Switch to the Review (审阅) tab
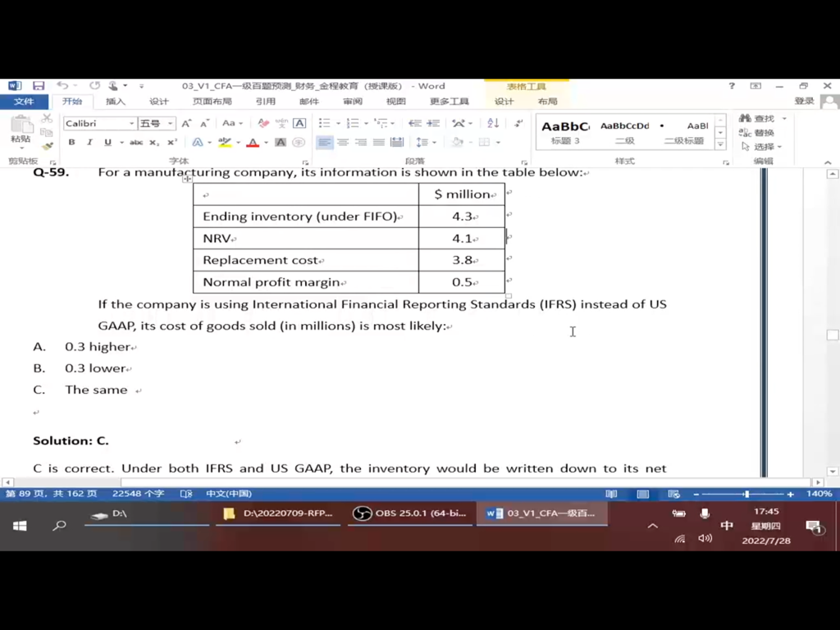The image size is (840, 630). pos(353,102)
